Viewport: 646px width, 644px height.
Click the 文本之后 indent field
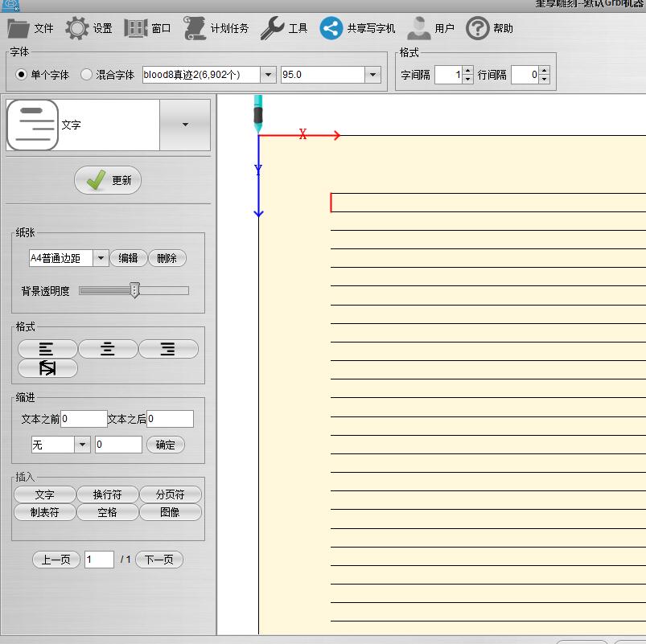(171, 419)
